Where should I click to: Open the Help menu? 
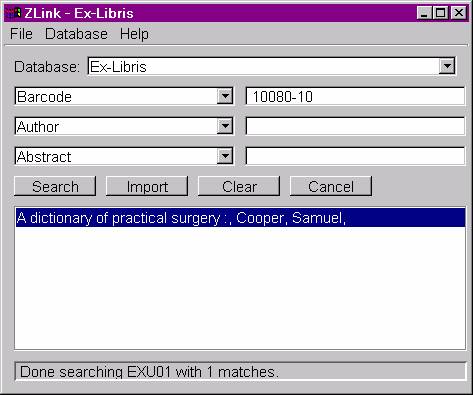134,34
